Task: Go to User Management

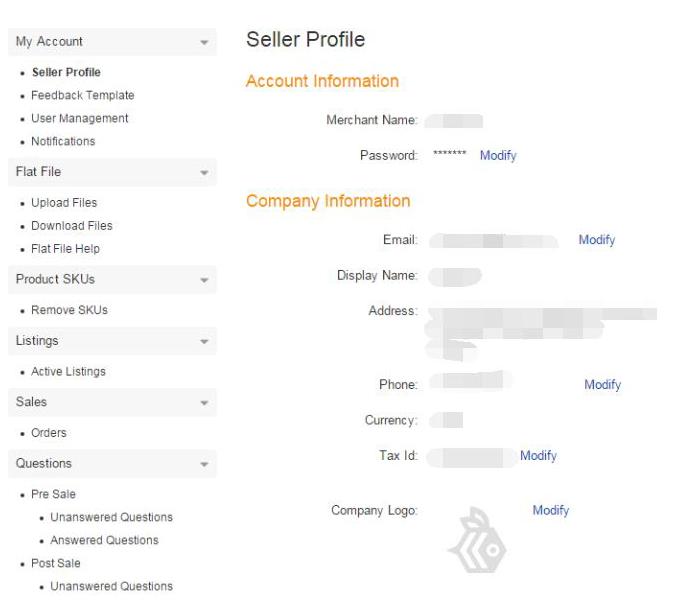Action: pyautogui.click(x=80, y=118)
